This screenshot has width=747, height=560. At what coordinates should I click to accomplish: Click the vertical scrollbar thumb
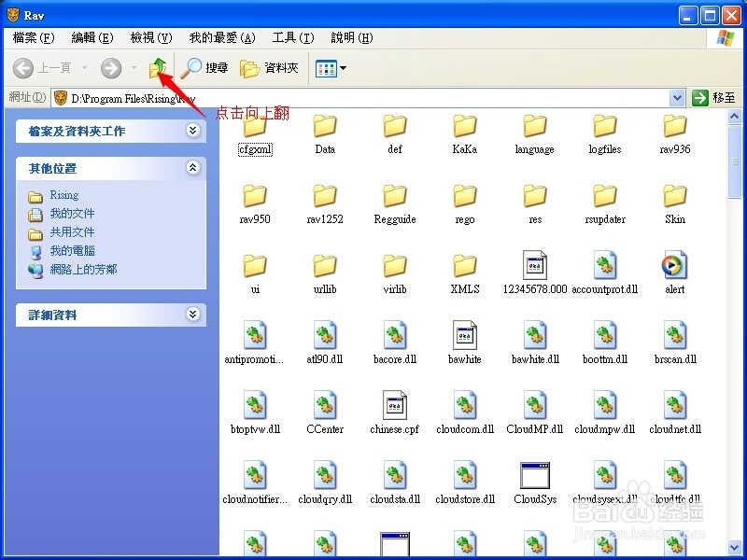tap(734, 161)
